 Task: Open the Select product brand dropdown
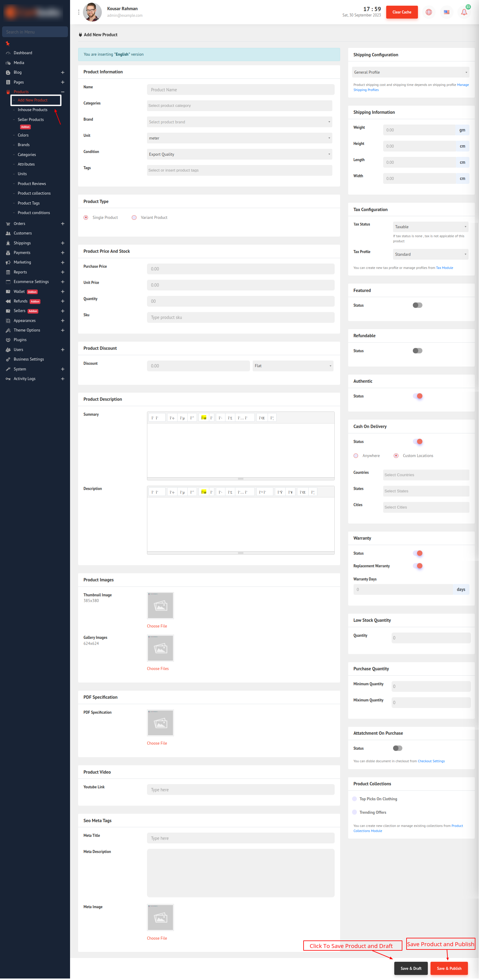239,122
